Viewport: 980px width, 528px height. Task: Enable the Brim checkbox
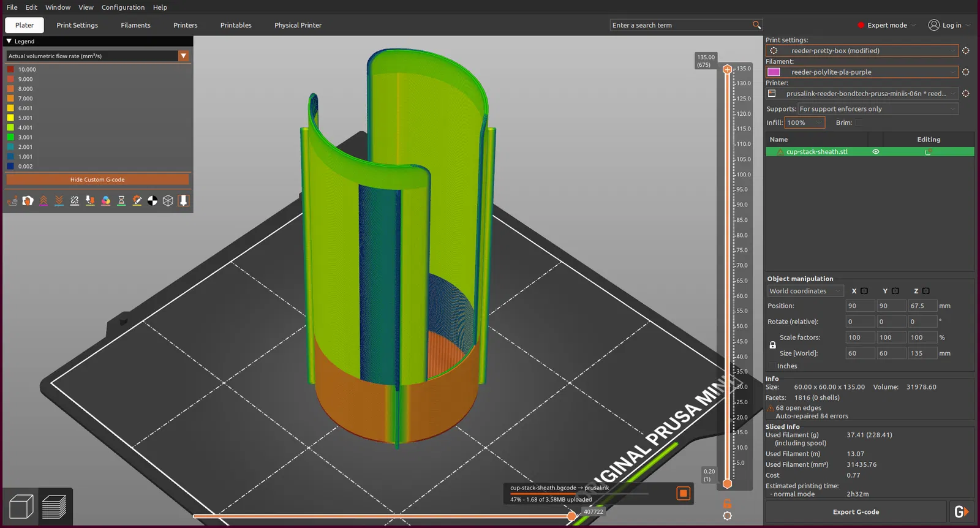click(859, 123)
